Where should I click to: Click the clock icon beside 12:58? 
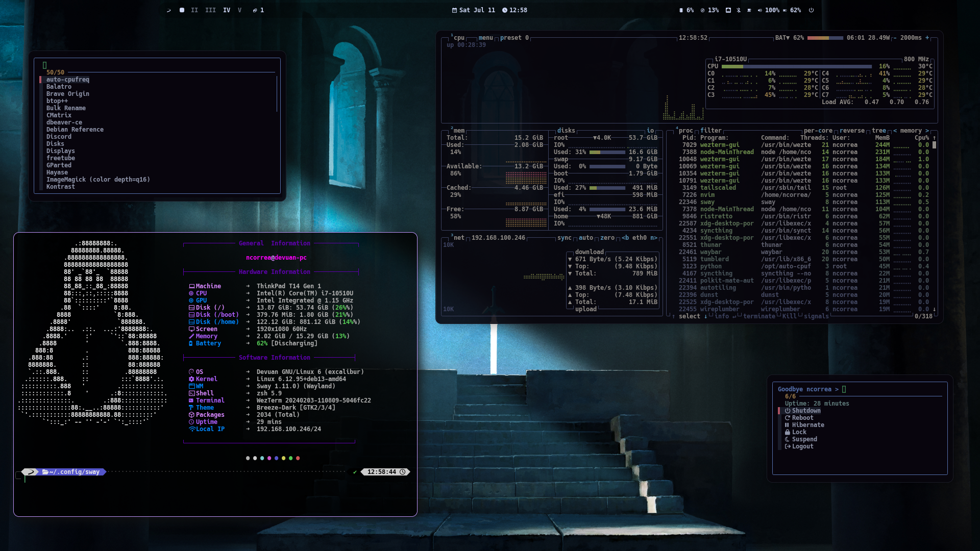[x=504, y=10]
